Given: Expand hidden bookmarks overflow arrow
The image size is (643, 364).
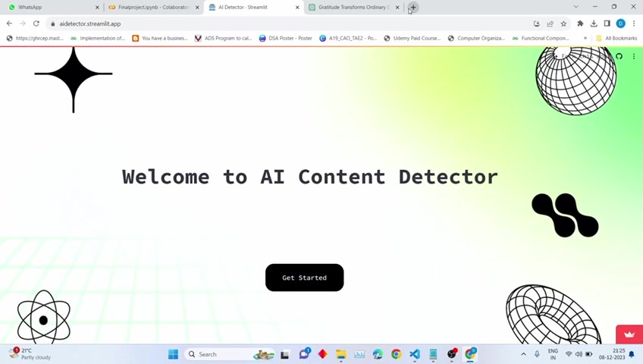Looking at the screenshot, I should pyautogui.click(x=585, y=38).
